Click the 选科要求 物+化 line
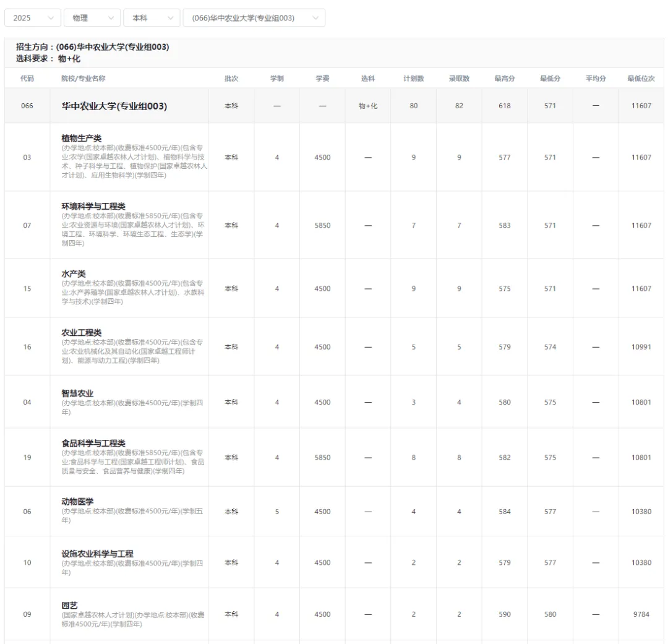Screen dimensions: 668x644 48,58
